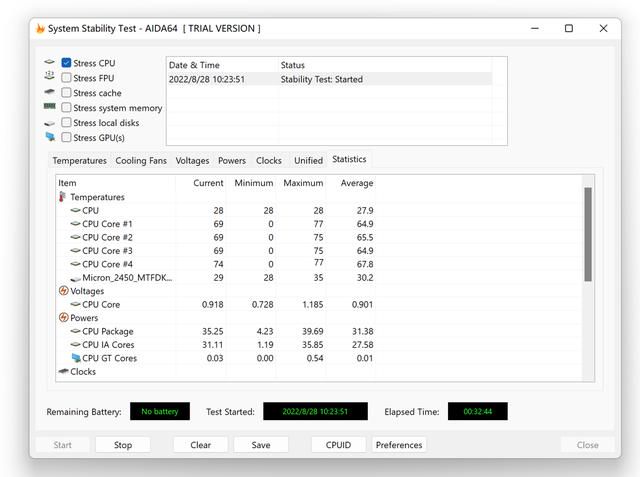The image size is (640, 477).
Task: Click the Clear button
Action: point(200,445)
